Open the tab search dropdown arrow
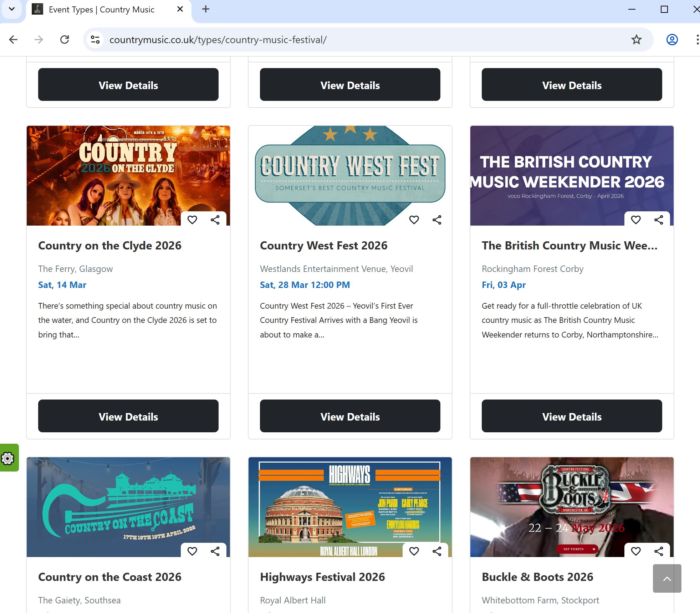The image size is (700, 613). pos(12,9)
